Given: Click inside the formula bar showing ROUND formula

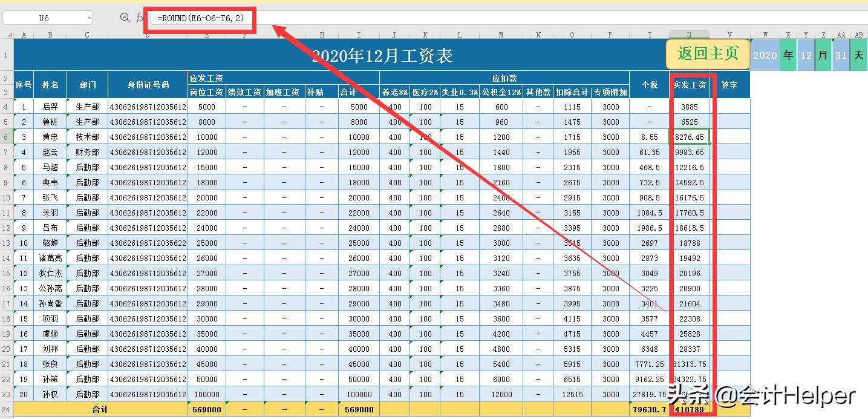Looking at the screenshot, I should [200, 18].
